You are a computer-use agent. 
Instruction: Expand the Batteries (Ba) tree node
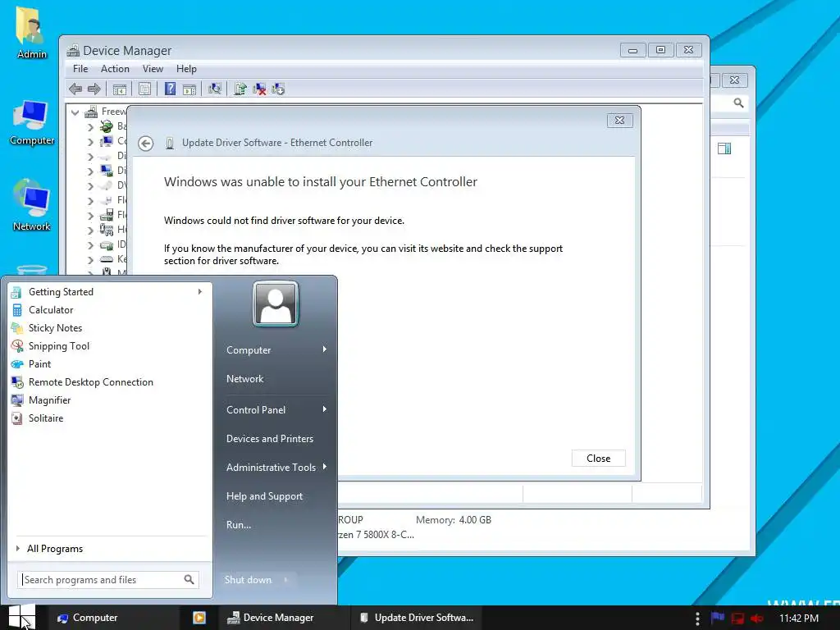[x=90, y=127]
